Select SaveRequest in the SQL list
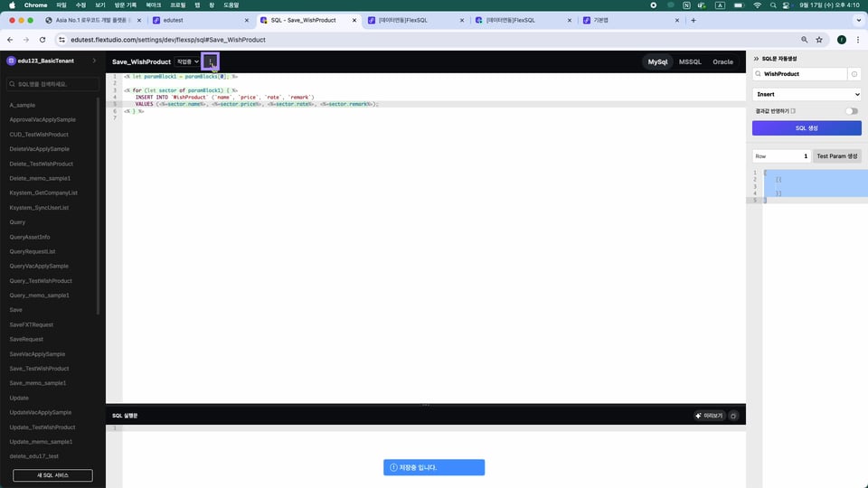The image size is (868, 488). [26, 339]
